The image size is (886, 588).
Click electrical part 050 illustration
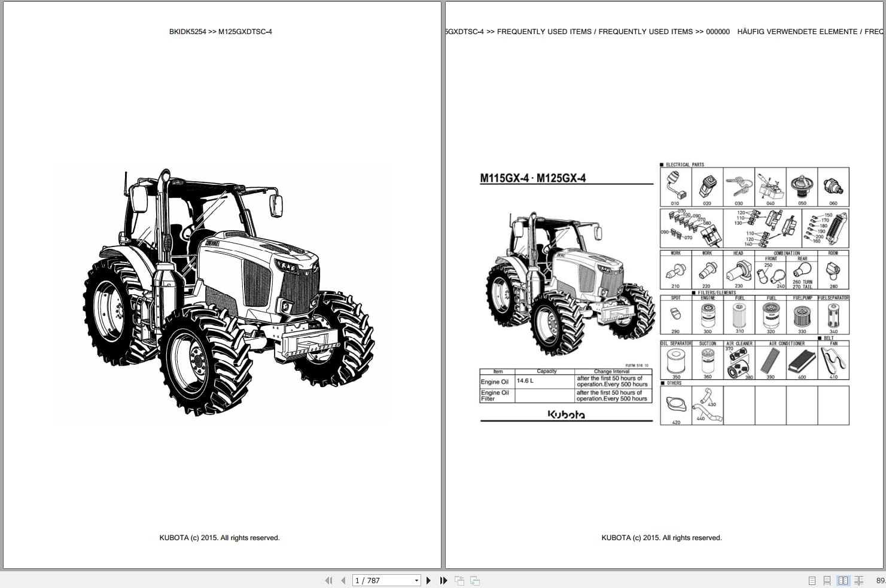[x=802, y=187]
